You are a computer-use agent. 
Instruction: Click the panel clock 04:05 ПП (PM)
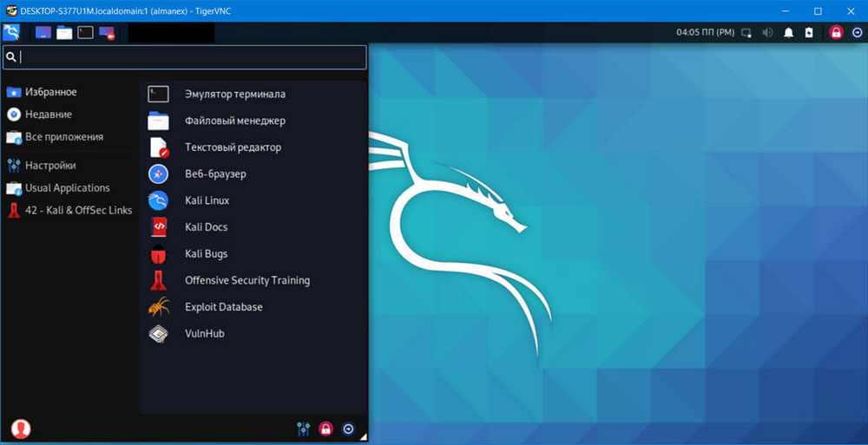coord(705,33)
